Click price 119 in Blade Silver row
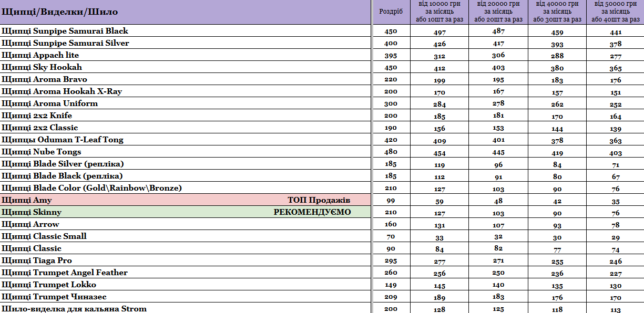 439,165
